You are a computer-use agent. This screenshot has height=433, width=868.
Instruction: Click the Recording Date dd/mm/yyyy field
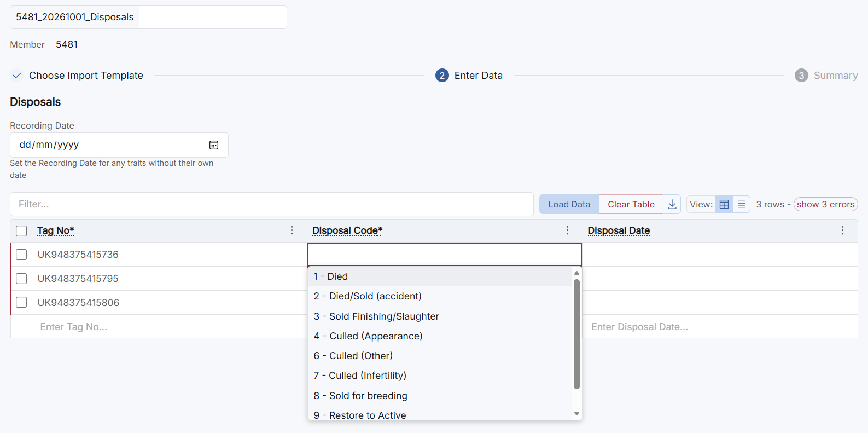tap(119, 145)
